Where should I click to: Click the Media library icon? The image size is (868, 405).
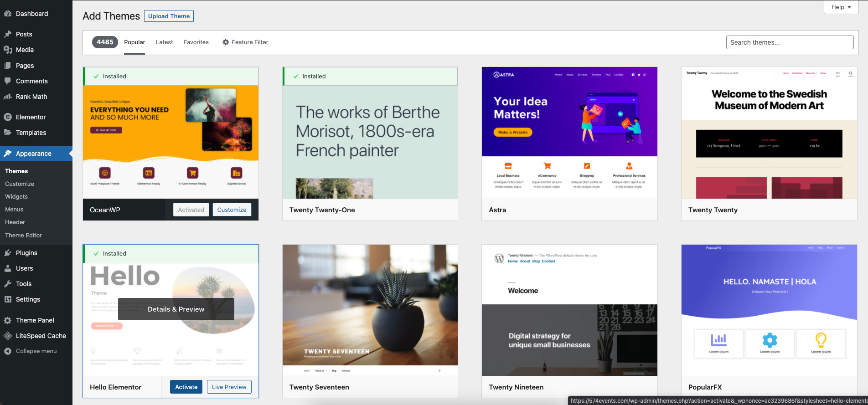pos(8,50)
